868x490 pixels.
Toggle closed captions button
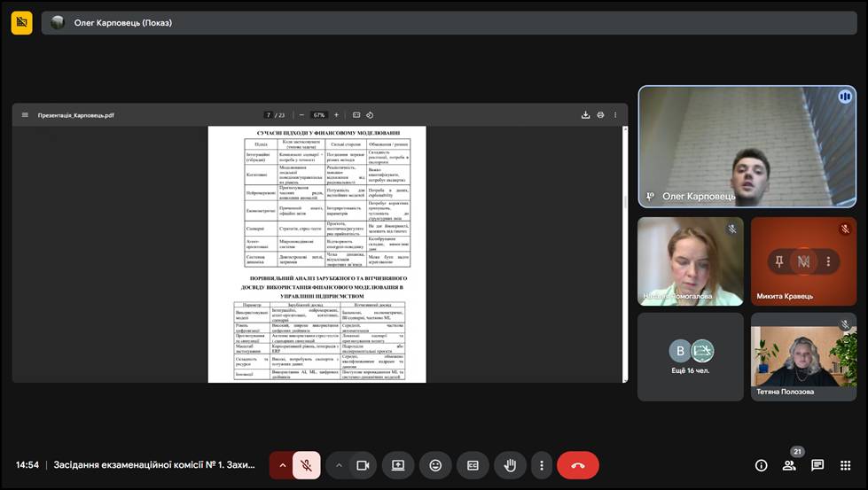pyautogui.click(x=473, y=465)
